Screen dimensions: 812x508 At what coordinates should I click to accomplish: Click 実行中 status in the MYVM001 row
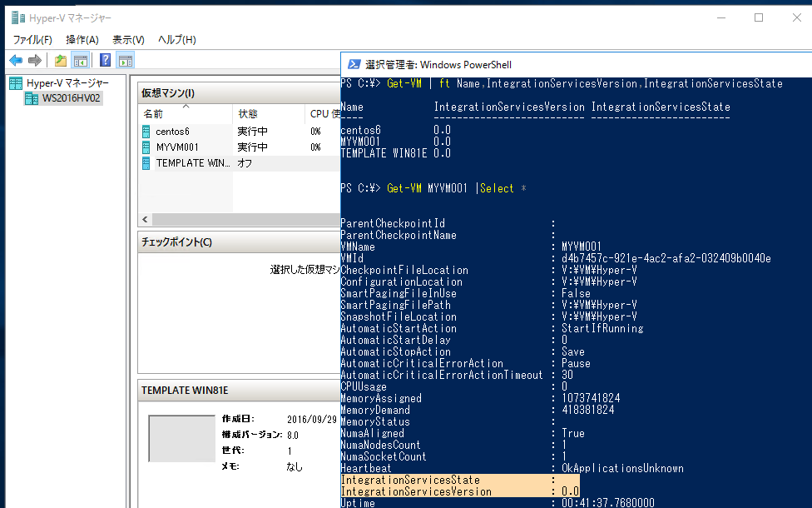coord(253,147)
